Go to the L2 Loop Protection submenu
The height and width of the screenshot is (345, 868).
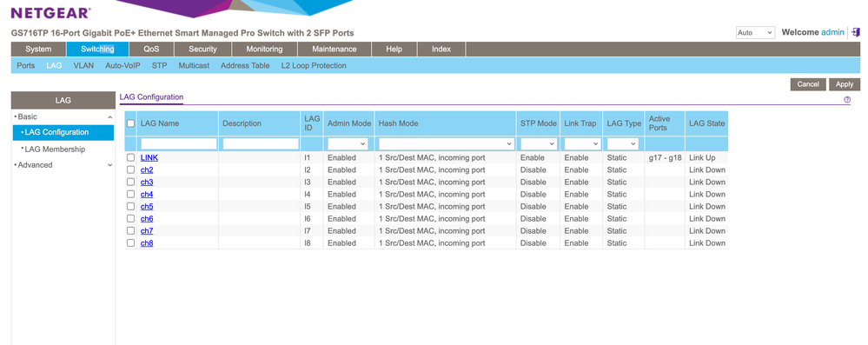tap(314, 65)
